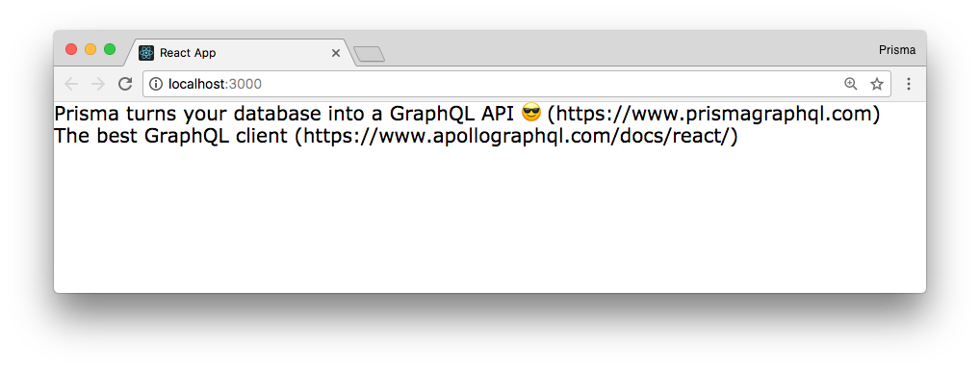Maximize the window with green button
The image size is (980, 370).
pyautogui.click(x=110, y=49)
